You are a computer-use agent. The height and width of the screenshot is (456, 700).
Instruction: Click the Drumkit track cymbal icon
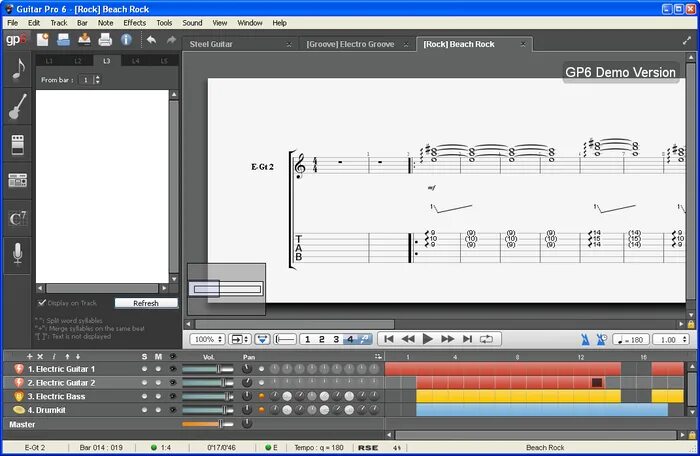(19, 410)
